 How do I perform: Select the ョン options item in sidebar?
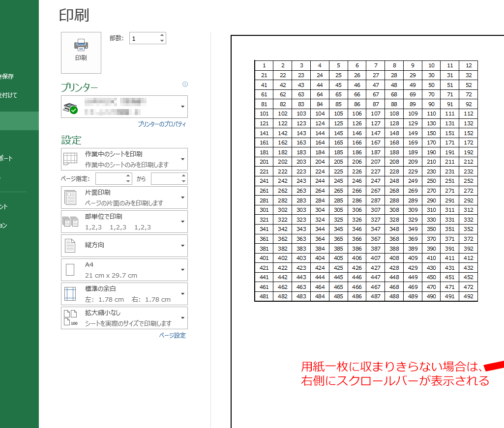(x=4, y=225)
